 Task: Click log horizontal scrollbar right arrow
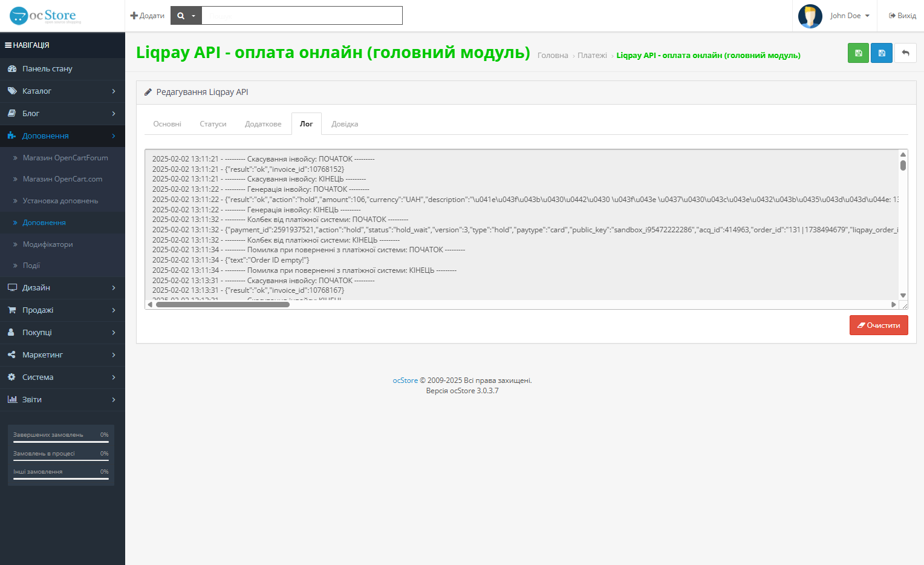tap(894, 304)
